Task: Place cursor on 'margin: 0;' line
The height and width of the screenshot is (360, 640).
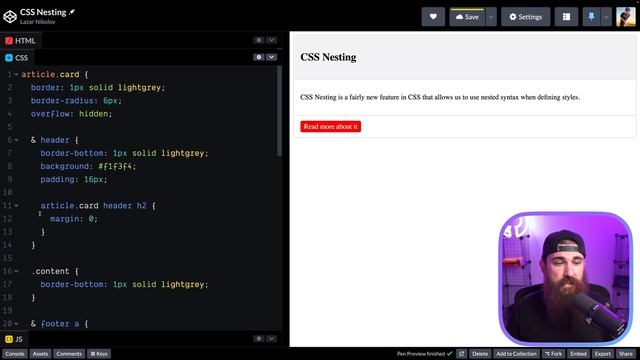Action: (74, 219)
